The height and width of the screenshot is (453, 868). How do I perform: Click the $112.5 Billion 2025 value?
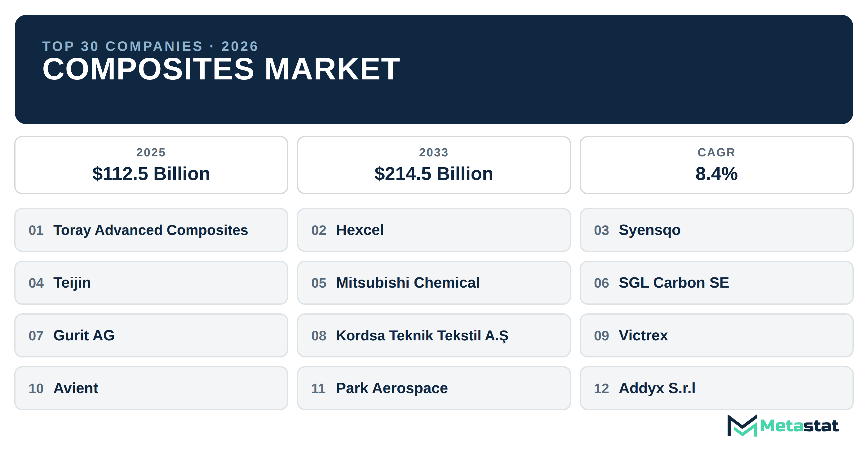pyautogui.click(x=151, y=174)
